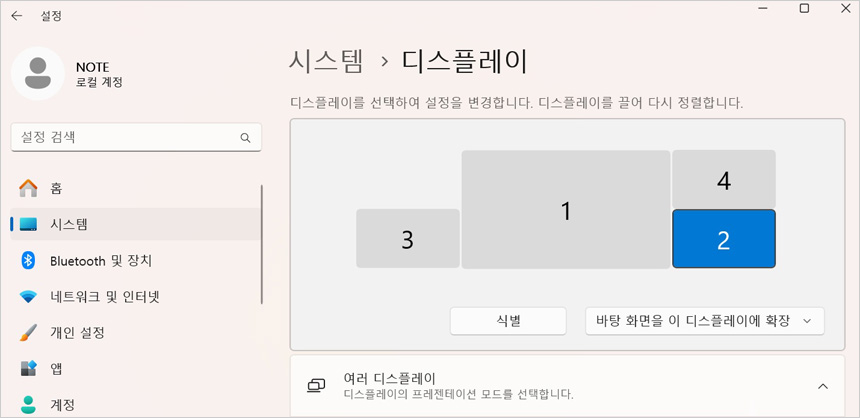Click the Bluetooth icon in sidebar

pyautogui.click(x=28, y=260)
